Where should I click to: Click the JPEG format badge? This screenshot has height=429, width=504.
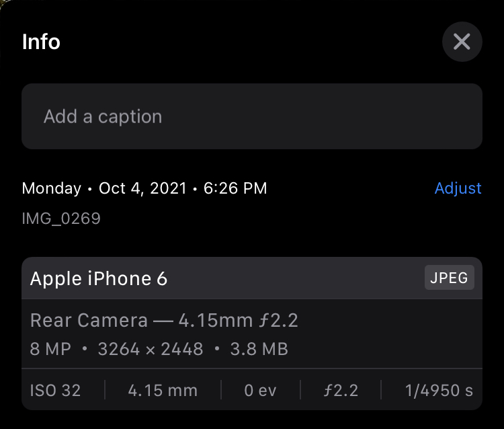(449, 278)
